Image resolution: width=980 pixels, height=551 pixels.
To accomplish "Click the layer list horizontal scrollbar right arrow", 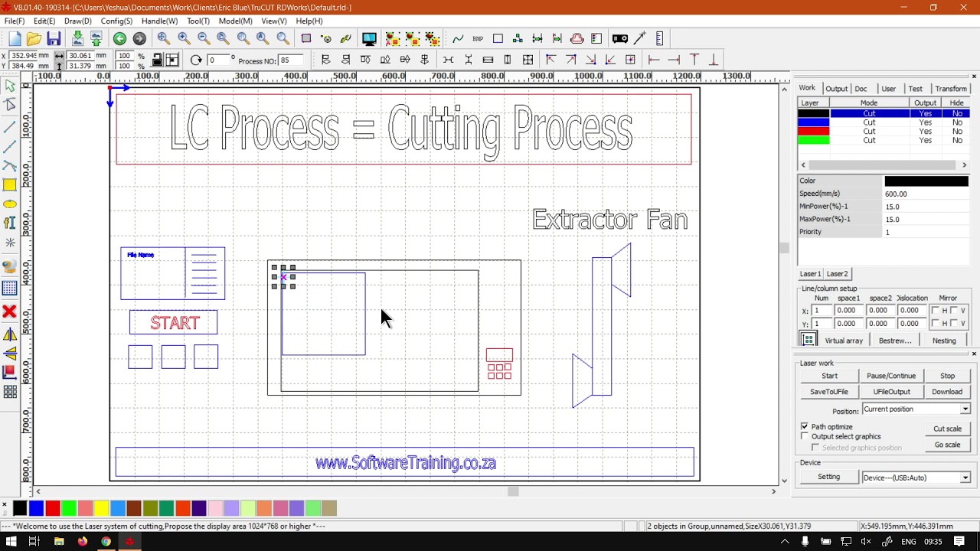I will (964, 165).
